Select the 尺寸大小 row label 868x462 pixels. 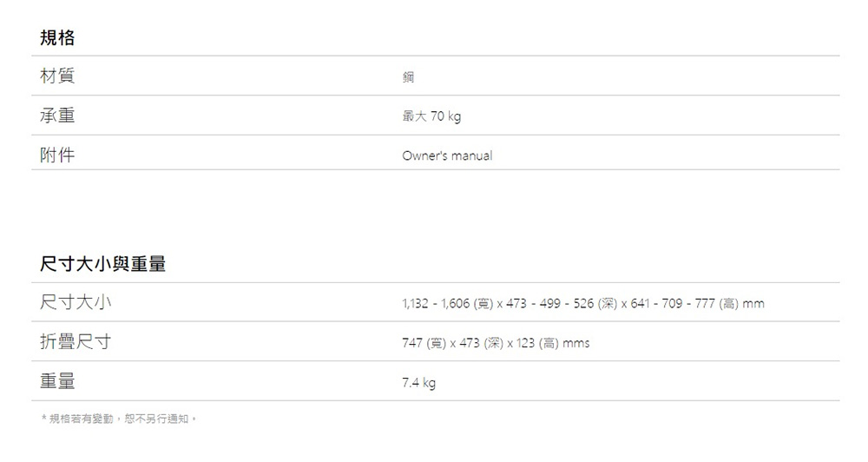76,302
